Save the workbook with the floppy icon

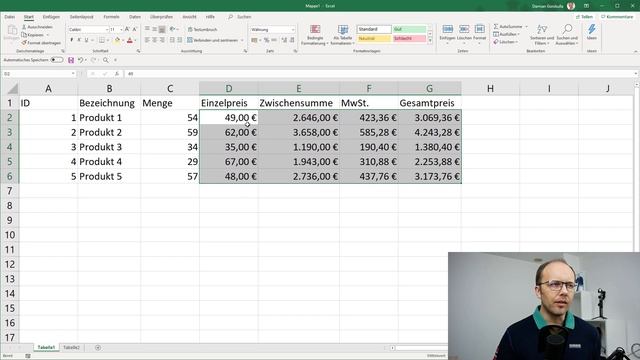pos(71,60)
